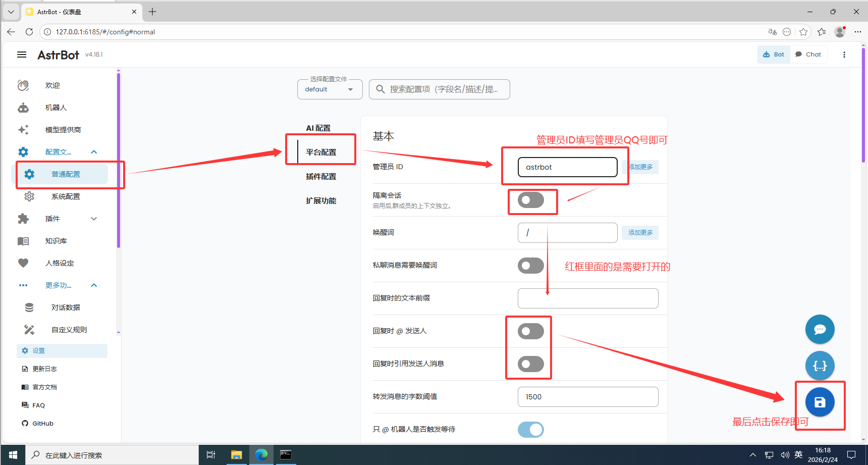Click the 知识库 book icon
The width and height of the screenshot is (868, 465).
(x=23, y=241)
